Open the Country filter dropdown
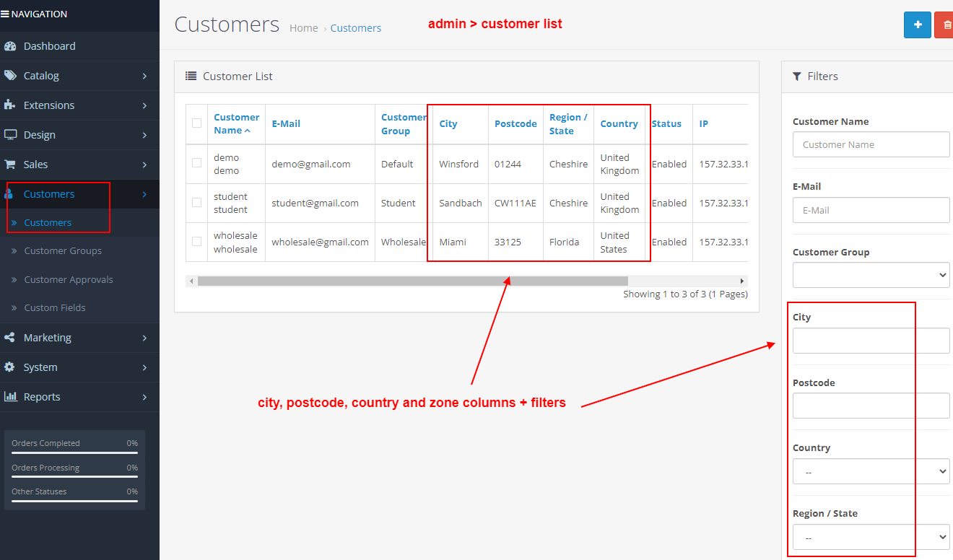Viewport: 953px width, 560px height. point(871,471)
